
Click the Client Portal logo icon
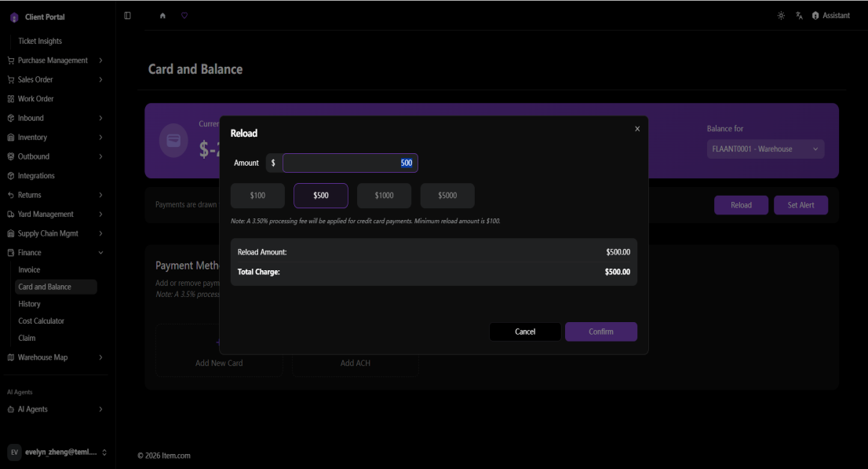click(14, 17)
